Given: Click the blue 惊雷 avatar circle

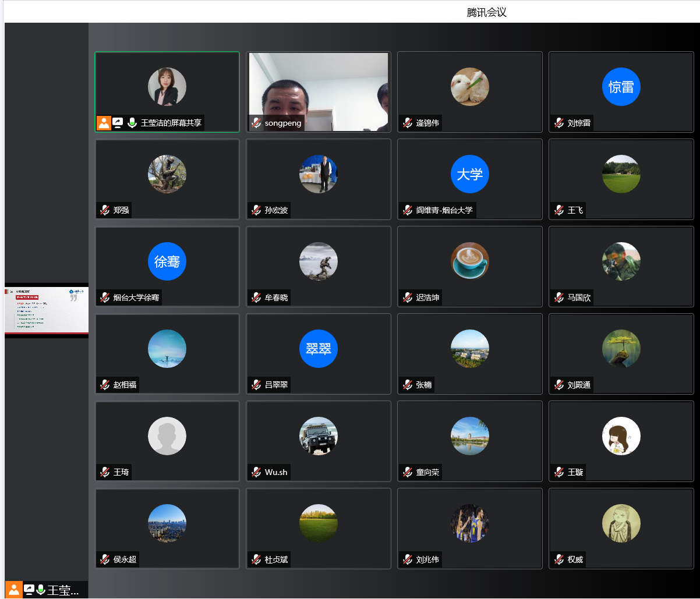Looking at the screenshot, I should coord(621,87).
